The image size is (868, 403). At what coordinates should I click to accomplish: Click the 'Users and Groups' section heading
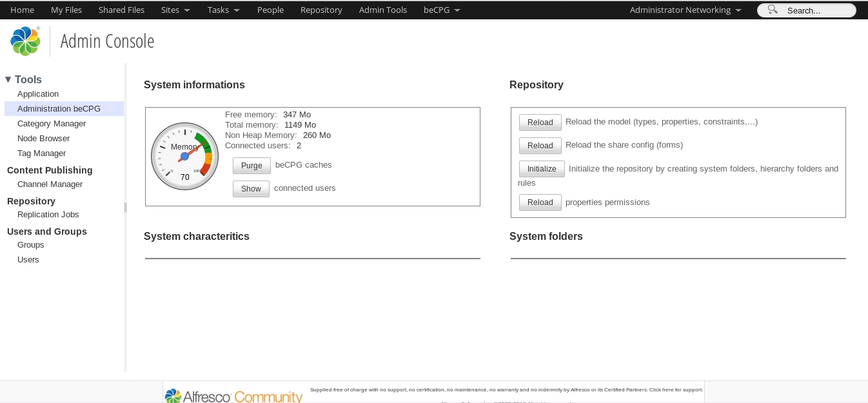coord(47,231)
